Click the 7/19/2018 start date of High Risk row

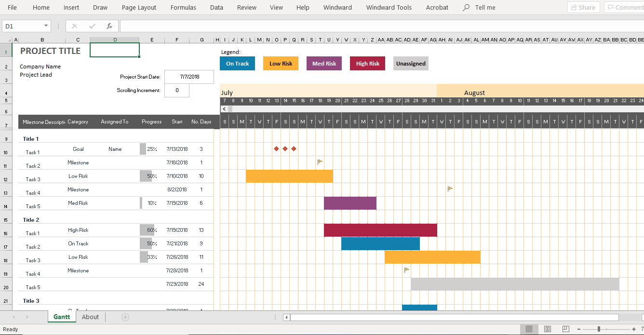177,230
